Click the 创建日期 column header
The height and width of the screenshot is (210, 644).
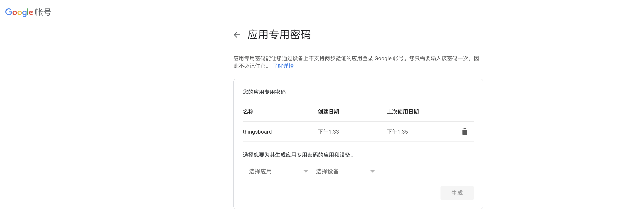coord(328,112)
